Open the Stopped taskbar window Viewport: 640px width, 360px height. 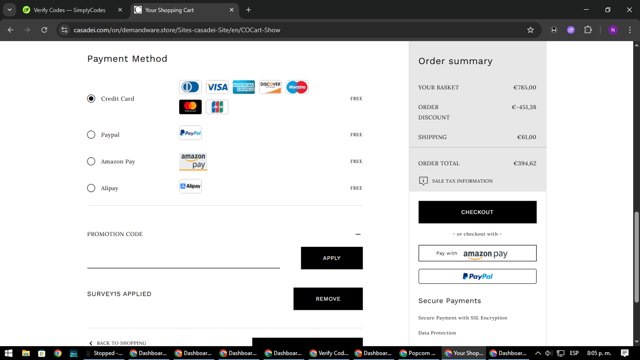coord(104,353)
